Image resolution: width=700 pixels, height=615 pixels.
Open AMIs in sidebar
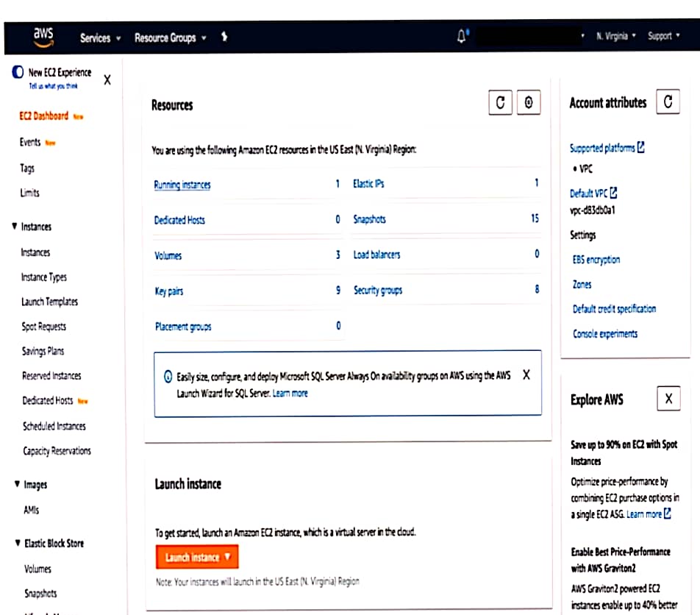pos(31,510)
